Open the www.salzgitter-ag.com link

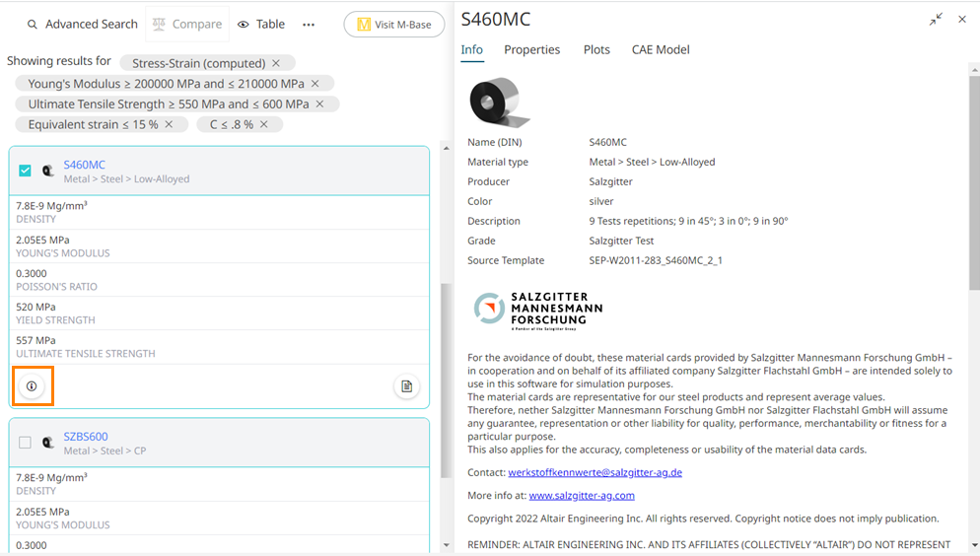pyautogui.click(x=582, y=495)
